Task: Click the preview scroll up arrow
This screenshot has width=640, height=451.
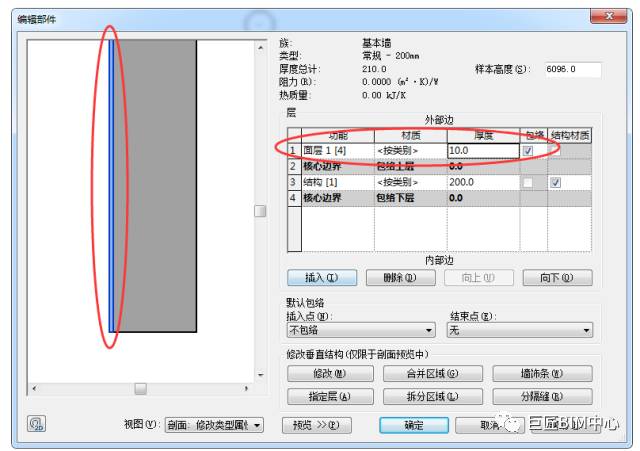Action: (x=260, y=48)
